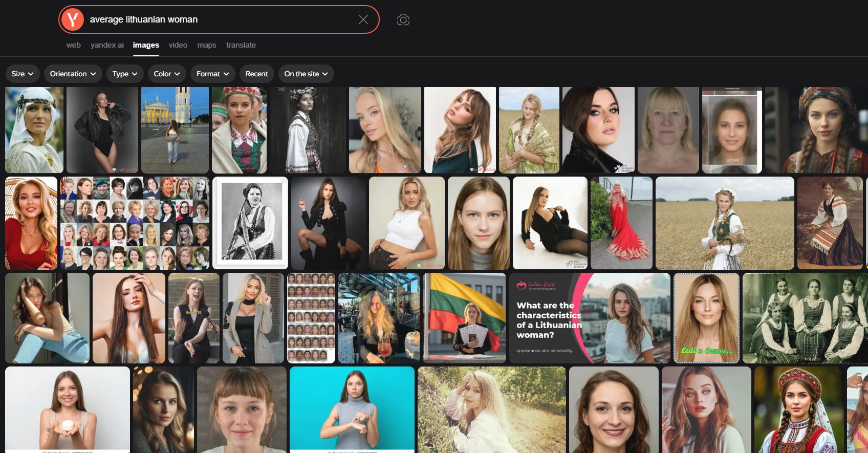Focus the search box containing 'average lithuanian woman'

coord(219,19)
